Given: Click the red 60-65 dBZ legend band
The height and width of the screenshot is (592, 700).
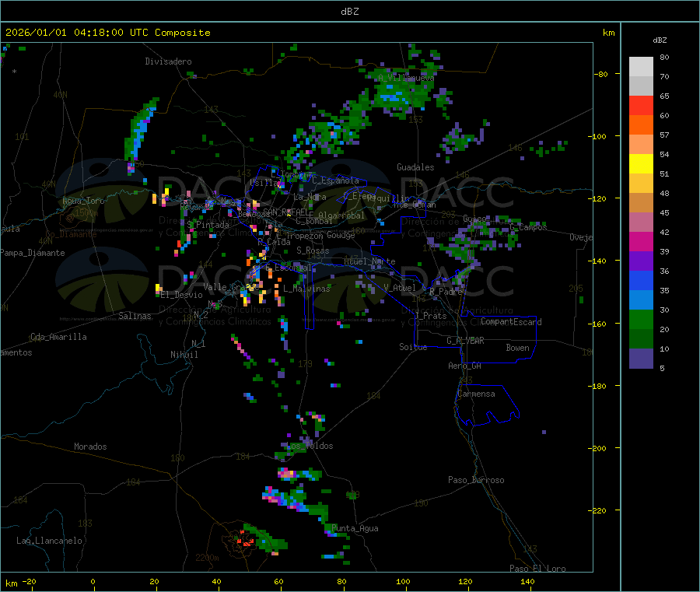Looking at the screenshot, I should pyautogui.click(x=641, y=105).
